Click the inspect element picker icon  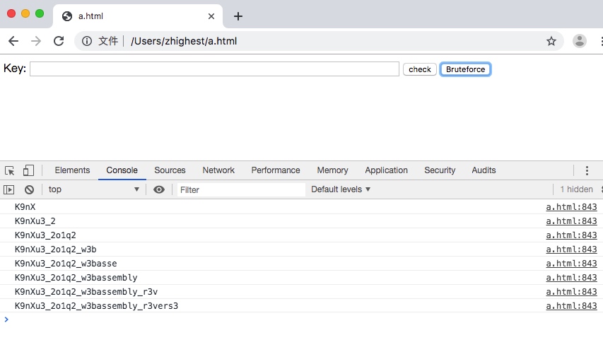(x=10, y=170)
